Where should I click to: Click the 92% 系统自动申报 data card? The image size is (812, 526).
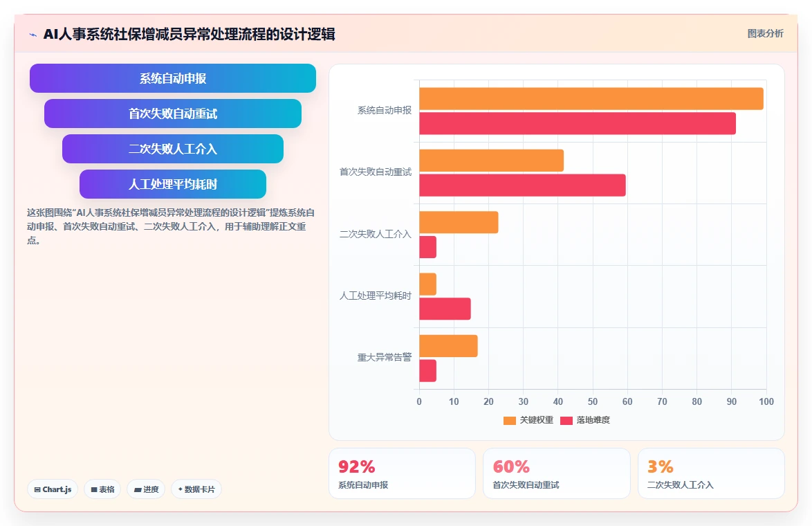(x=402, y=473)
